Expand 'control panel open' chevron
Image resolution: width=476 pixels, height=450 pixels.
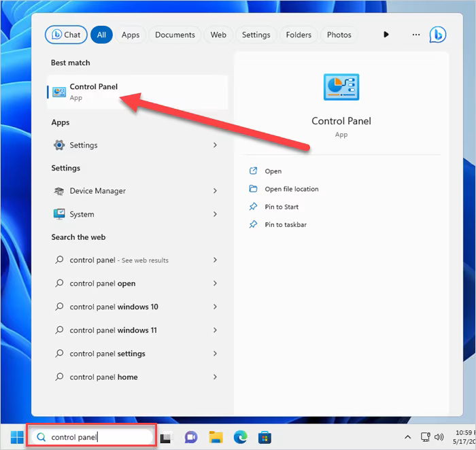coord(215,283)
